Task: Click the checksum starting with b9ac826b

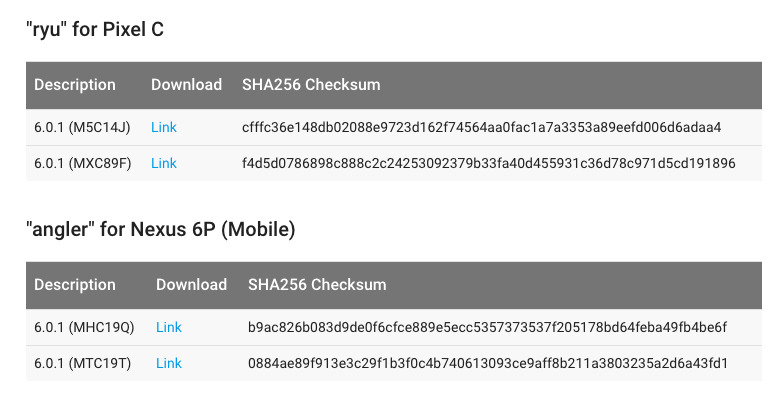Action: (x=487, y=327)
